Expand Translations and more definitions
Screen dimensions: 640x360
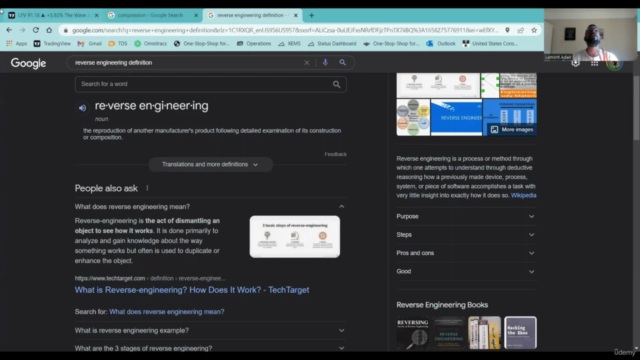click(210, 164)
